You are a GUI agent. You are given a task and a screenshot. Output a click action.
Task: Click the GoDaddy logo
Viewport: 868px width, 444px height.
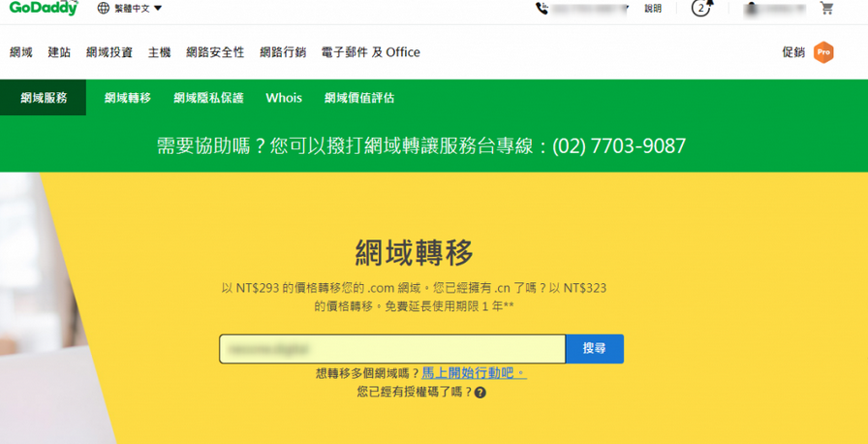(45, 9)
